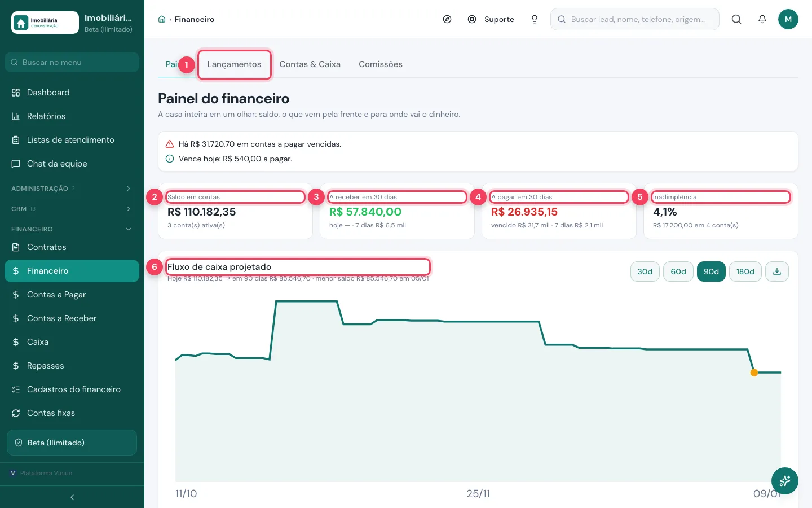Click the lightbulb tips icon
812x508 pixels.
click(x=535, y=19)
